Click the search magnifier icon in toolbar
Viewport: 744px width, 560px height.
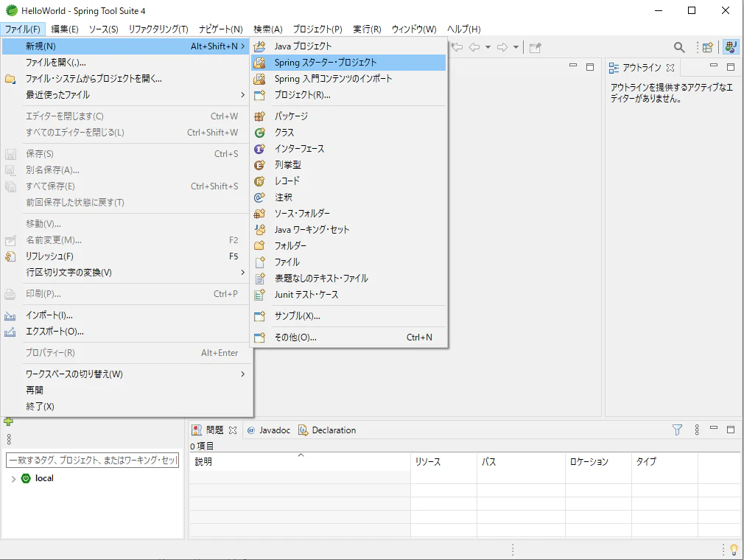tap(679, 47)
